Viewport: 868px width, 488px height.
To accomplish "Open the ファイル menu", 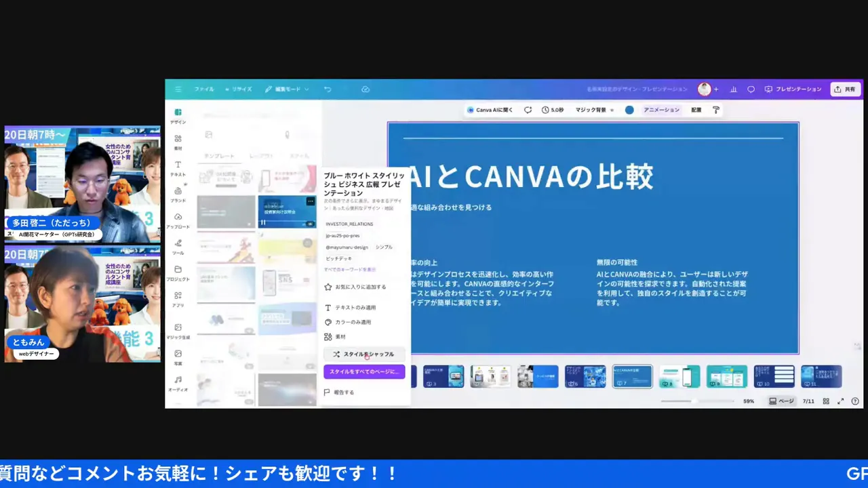I will (x=204, y=89).
